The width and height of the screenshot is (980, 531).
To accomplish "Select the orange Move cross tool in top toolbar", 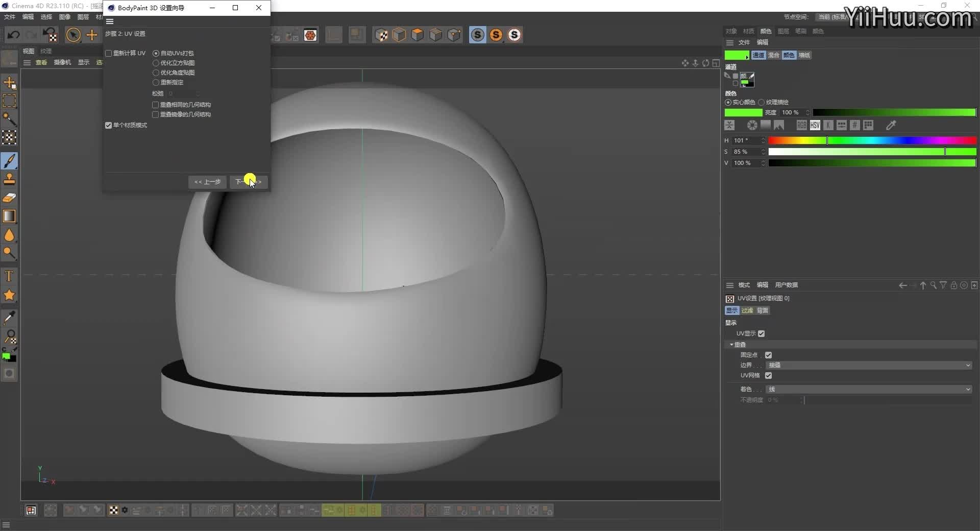I will coord(92,35).
